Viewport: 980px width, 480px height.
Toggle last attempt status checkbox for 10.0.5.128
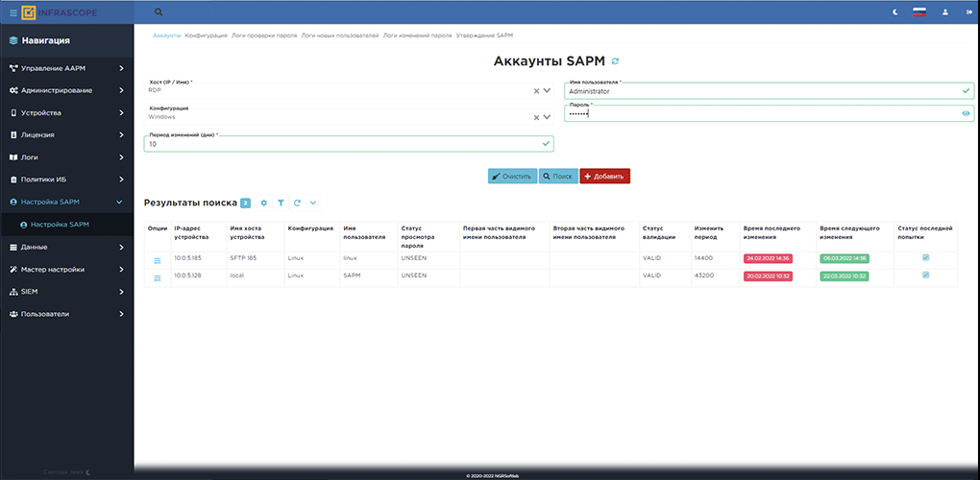point(925,276)
